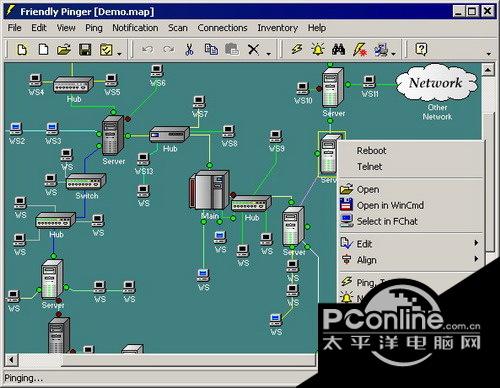Viewport: 500px width, 388px height.
Task: Click the Help question mark icon
Action: click(x=421, y=49)
